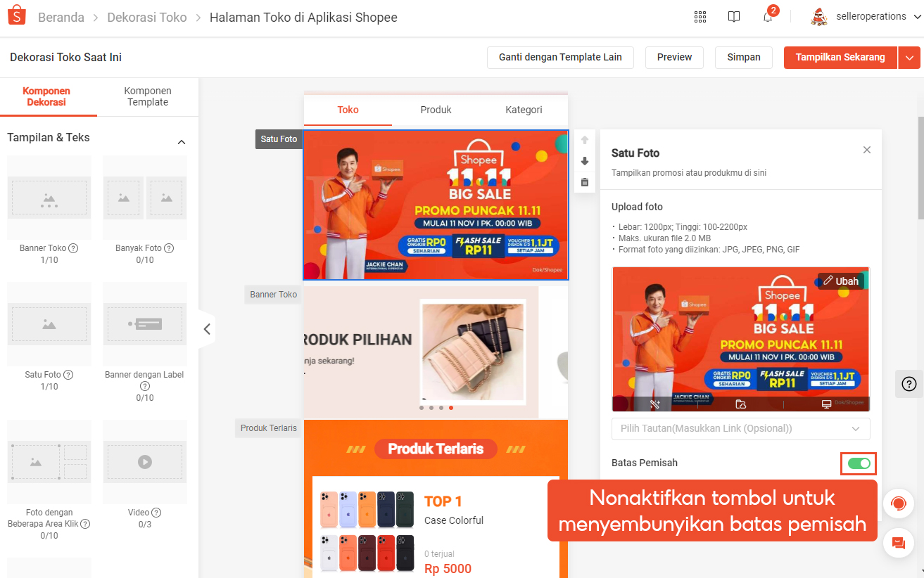
Task: Open the Tampilkan Sekarang dropdown arrow
Action: [909, 58]
